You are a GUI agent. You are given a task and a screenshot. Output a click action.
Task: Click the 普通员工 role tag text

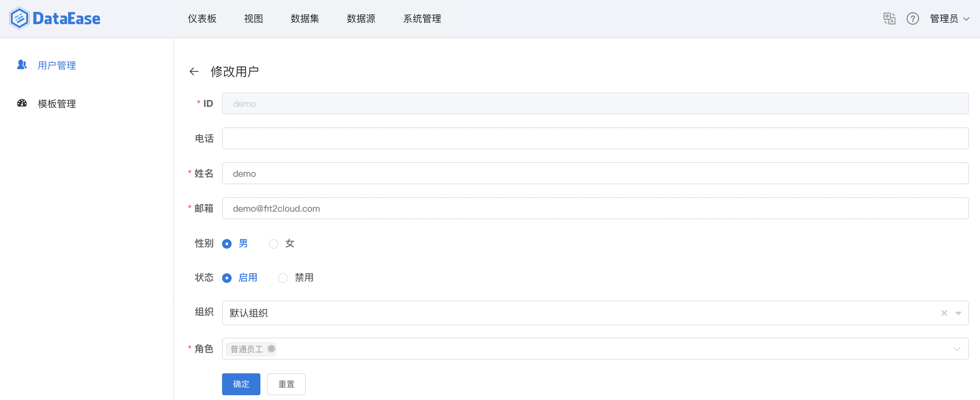click(x=246, y=349)
